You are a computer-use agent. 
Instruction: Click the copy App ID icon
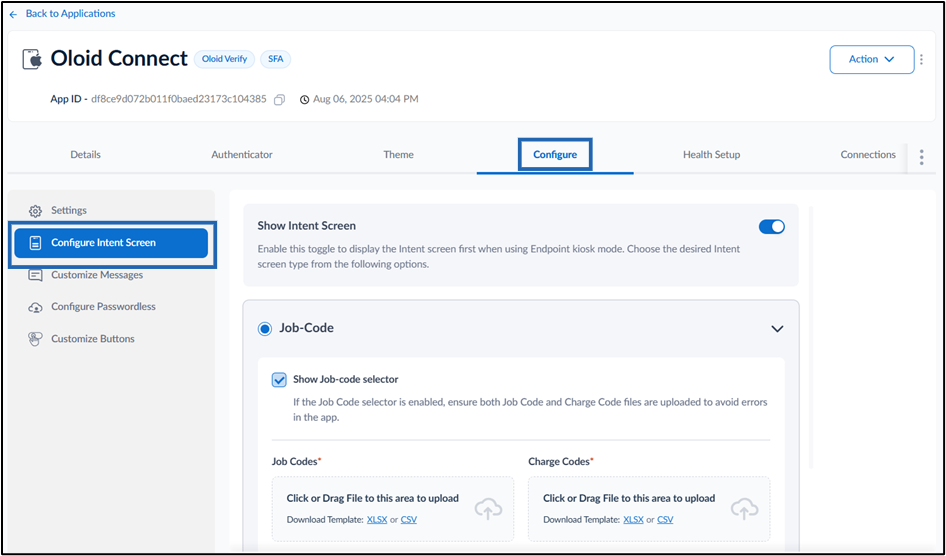pos(279,100)
